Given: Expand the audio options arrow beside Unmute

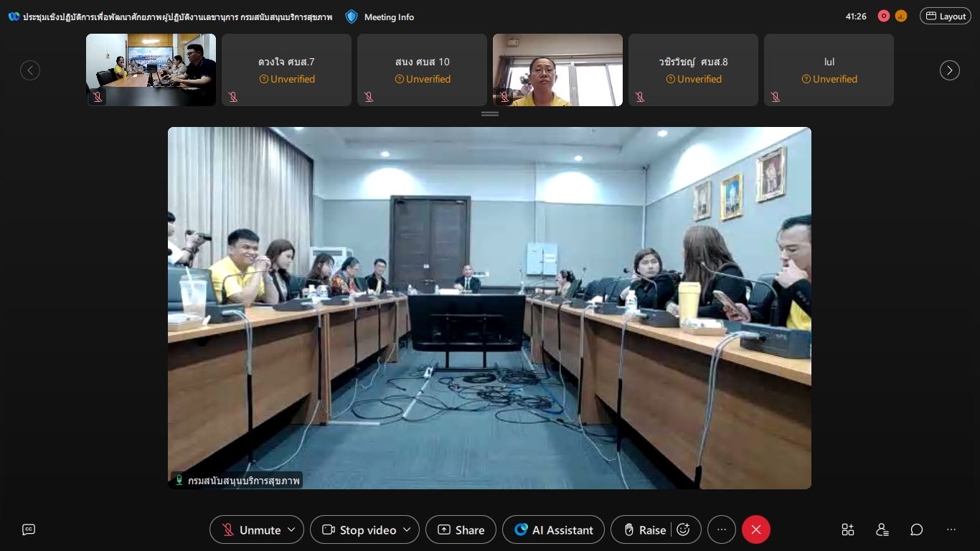Looking at the screenshot, I should [291, 529].
